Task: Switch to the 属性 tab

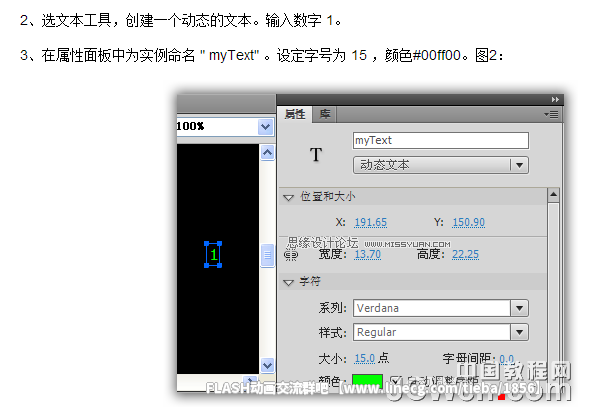Action: tap(294, 114)
